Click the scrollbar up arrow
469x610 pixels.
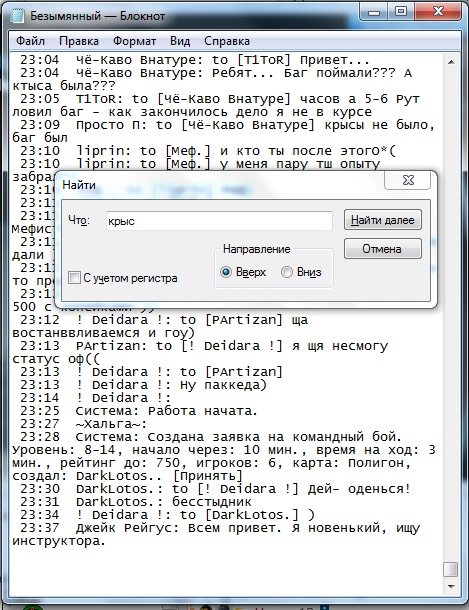pyautogui.click(x=451, y=62)
